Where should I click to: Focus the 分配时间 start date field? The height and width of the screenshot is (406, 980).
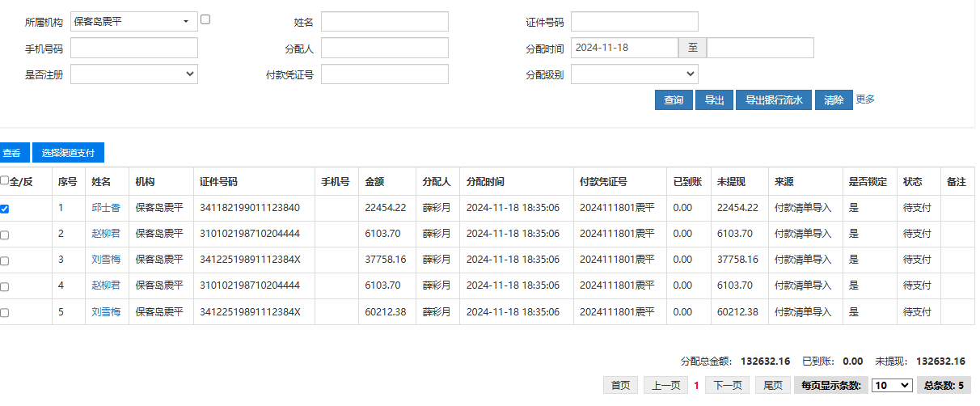click(x=624, y=48)
